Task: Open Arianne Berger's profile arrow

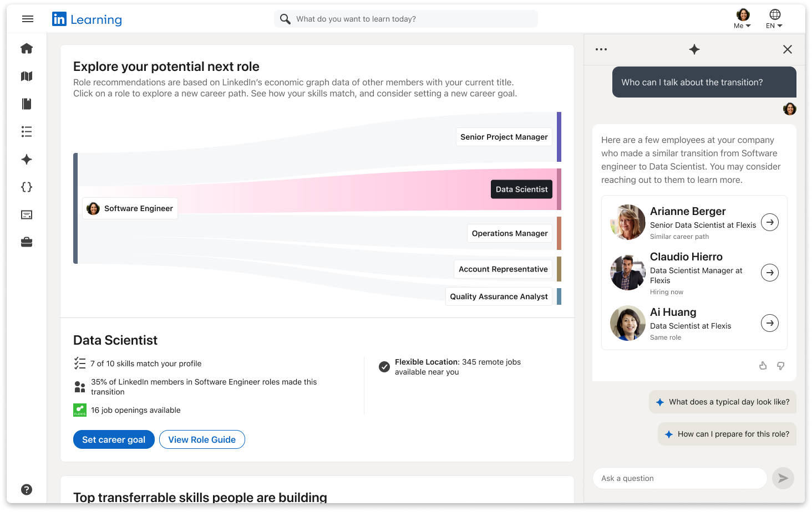Action: (770, 222)
